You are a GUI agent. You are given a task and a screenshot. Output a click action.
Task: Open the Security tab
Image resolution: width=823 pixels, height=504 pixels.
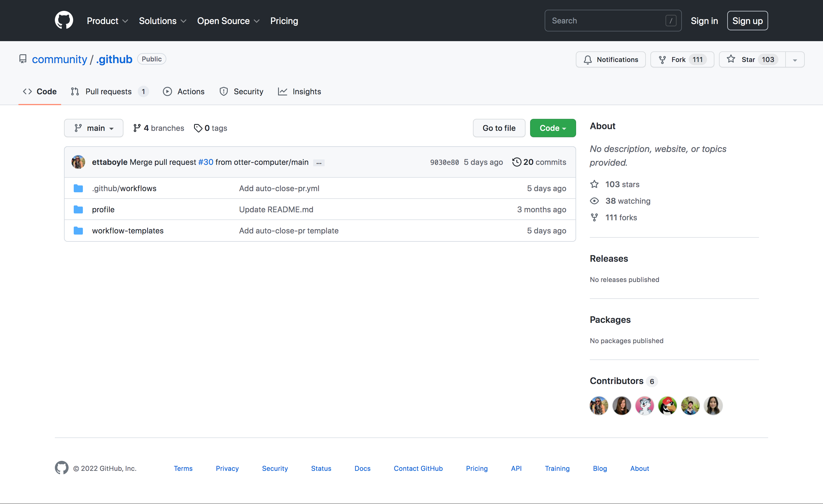tap(241, 91)
